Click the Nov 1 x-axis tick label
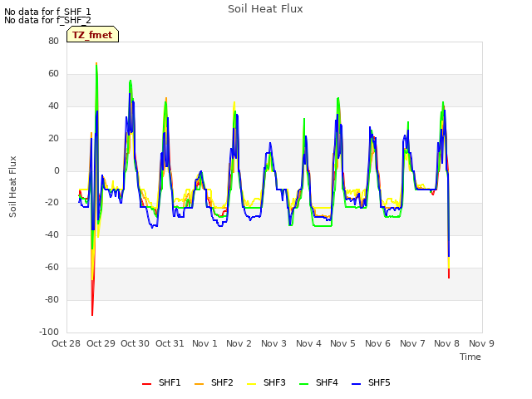This screenshot has height=399, width=532. (204, 343)
